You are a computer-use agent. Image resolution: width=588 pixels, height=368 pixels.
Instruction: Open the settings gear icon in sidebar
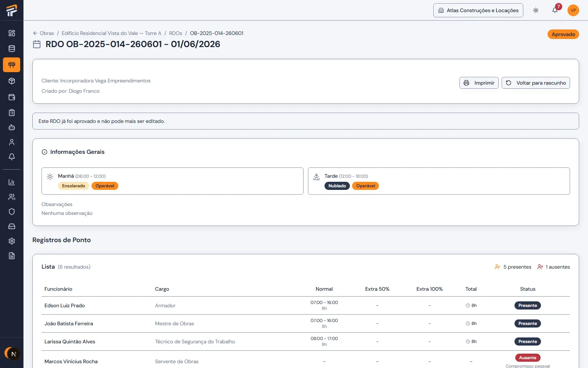coord(12,241)
